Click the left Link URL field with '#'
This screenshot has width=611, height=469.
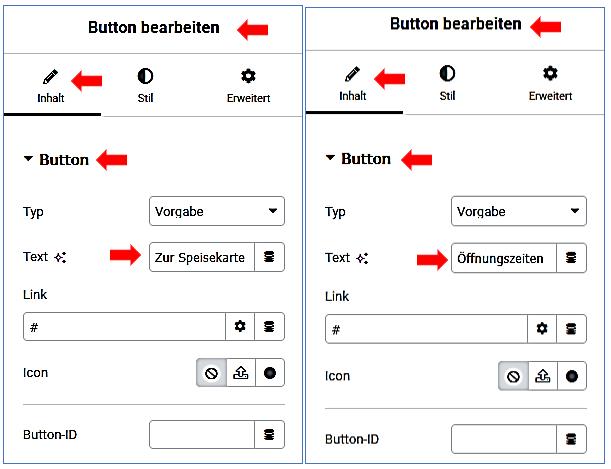[x=124, y=327]
